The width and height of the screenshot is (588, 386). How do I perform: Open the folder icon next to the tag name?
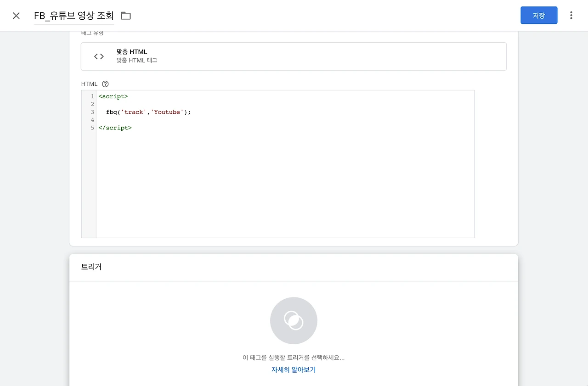(x=126, y=16)
